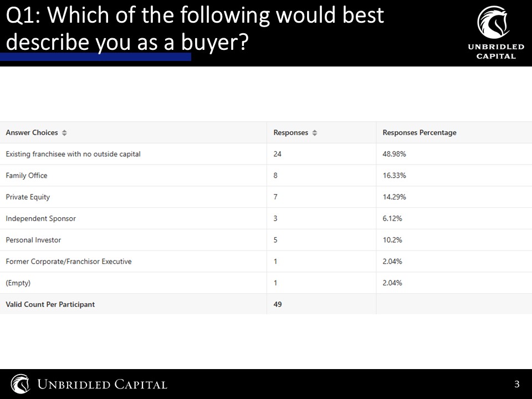532x399 pixels.
Task: Select the Existing franchisee with no outside capital row
Action: click(x=266, y=154)
